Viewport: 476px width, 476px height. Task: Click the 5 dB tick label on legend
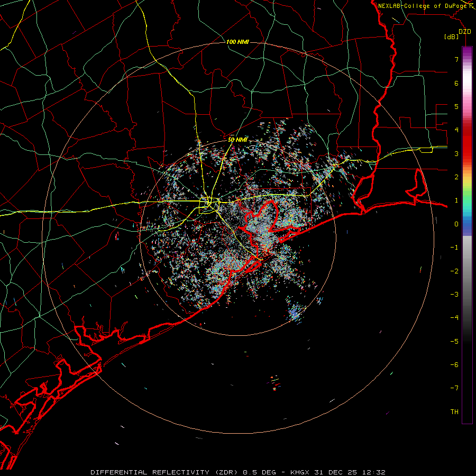click(x=456, y=106)
